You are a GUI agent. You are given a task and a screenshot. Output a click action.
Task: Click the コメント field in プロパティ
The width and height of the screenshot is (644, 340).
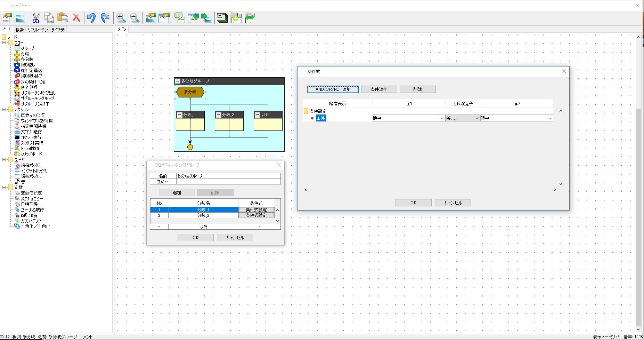228,182
